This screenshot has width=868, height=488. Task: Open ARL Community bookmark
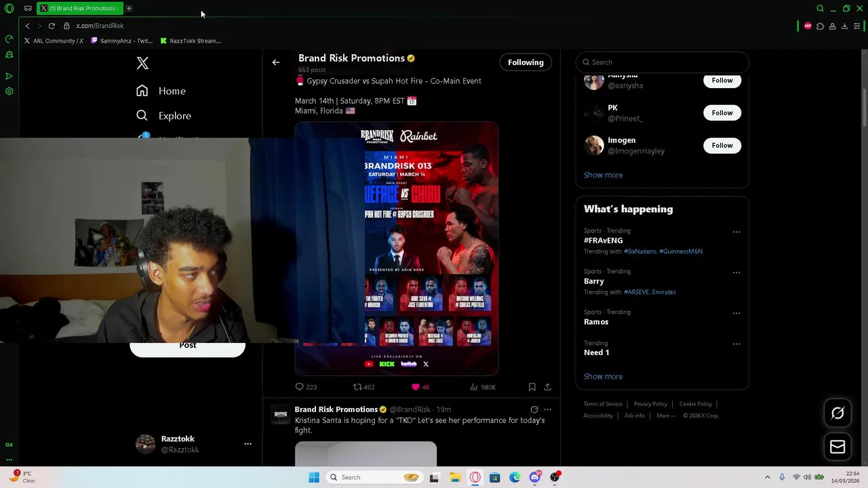click(54, 41)
